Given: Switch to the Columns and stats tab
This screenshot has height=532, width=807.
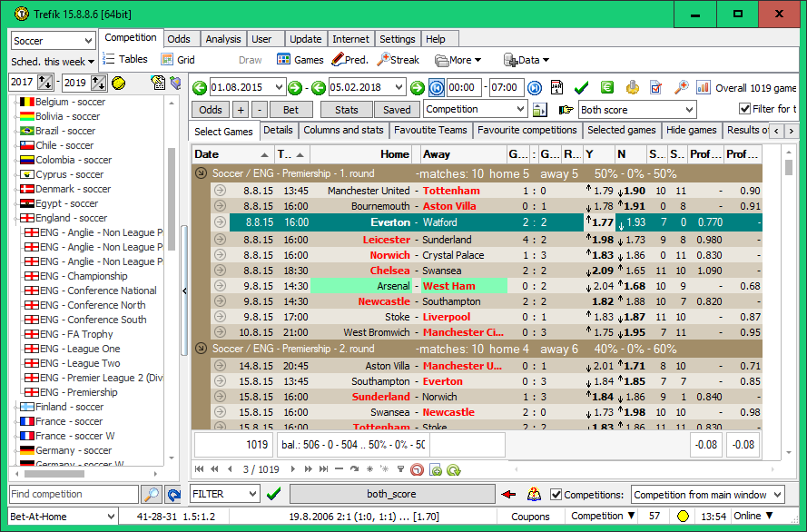Looking at the screenshot, I should click(343, 130).
